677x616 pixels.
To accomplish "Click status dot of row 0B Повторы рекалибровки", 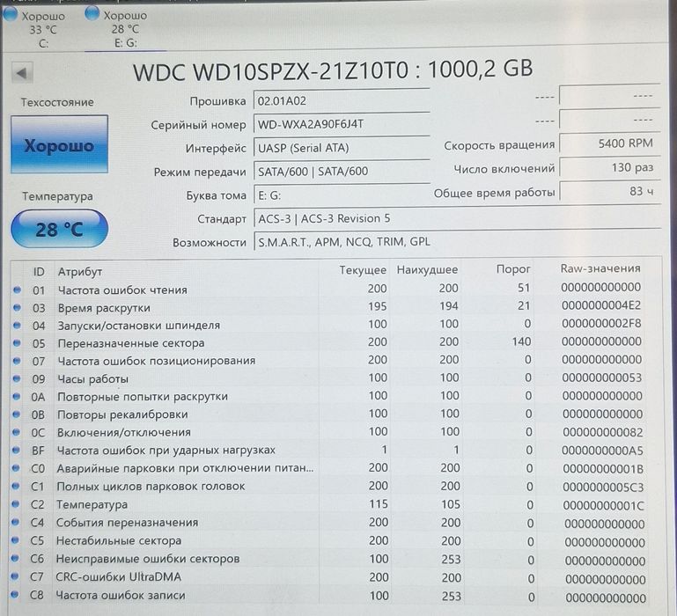I will pos(17,414).
